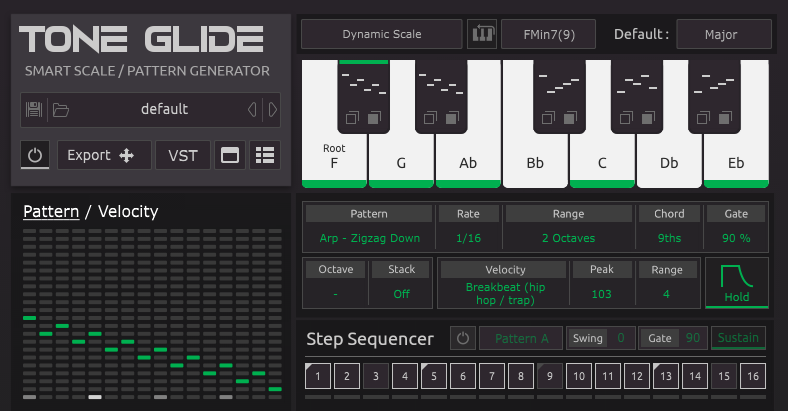This screenshot has width=788, height=411.
Task: Click the window view icon beside VST
Action: (x=231, y=155)
